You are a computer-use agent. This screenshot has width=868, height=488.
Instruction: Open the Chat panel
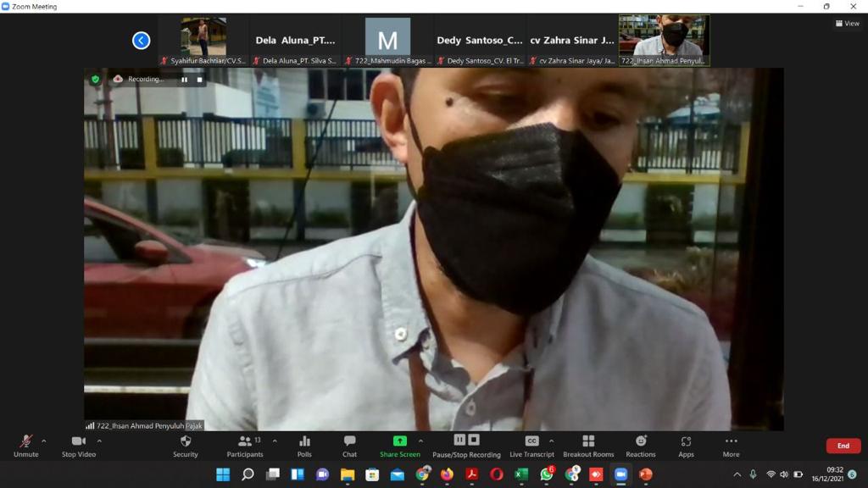coord(349,446)
